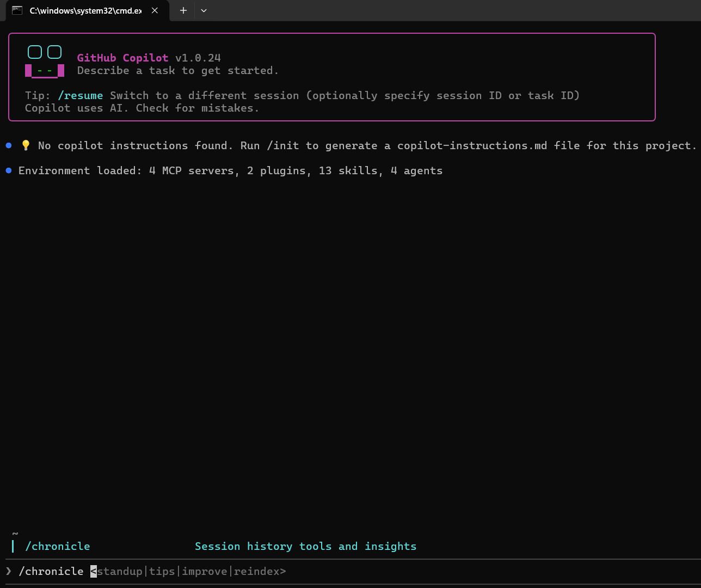Expand the chronicle subcommand options list
Viewport: 701px width, 588px height.
tap(188, 571)
